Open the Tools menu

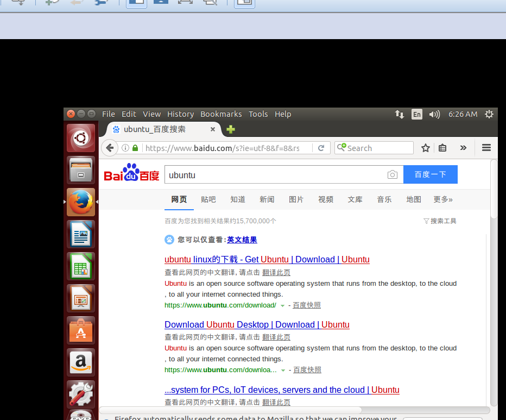(x=258, y=114)
